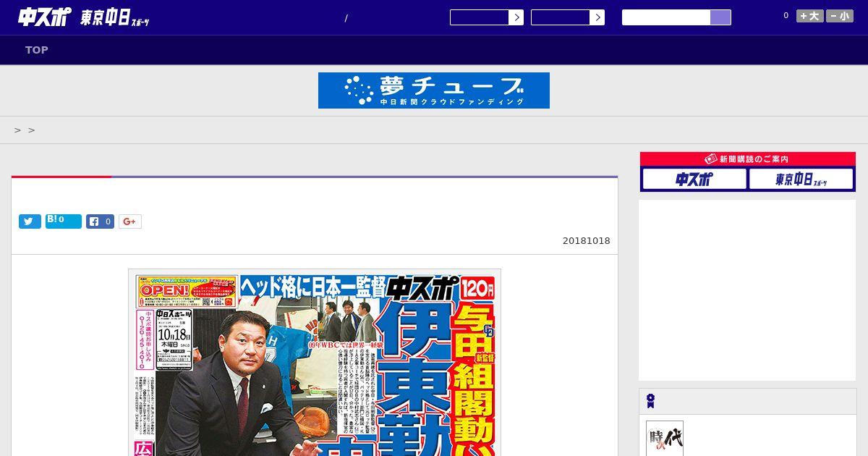Click the 東京中日スポーツ subscription button in sidebar

click(x=801, y=179)
